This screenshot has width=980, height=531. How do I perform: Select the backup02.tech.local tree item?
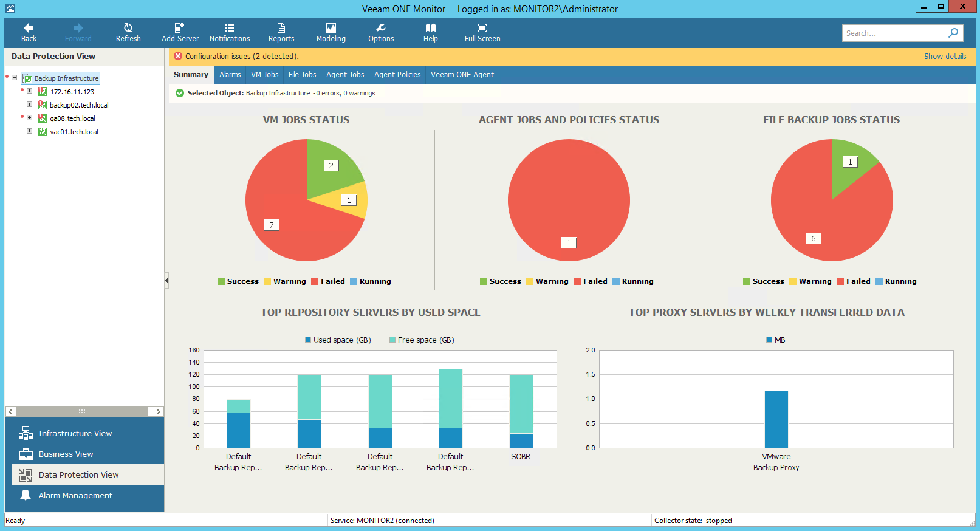(79, 105)
